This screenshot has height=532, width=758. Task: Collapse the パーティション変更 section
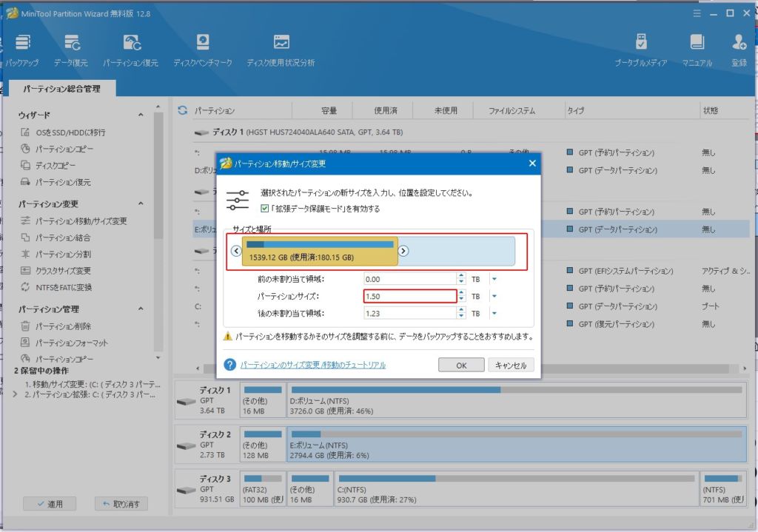141,204
